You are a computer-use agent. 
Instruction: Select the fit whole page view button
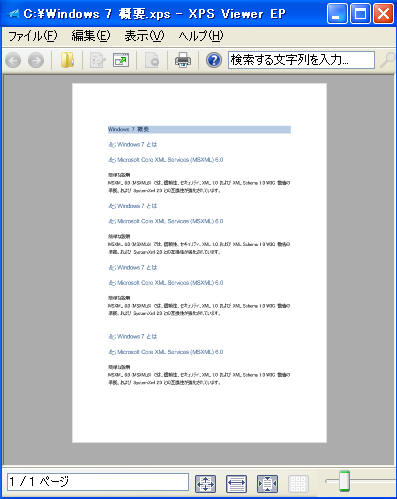[x=205, y=484]
